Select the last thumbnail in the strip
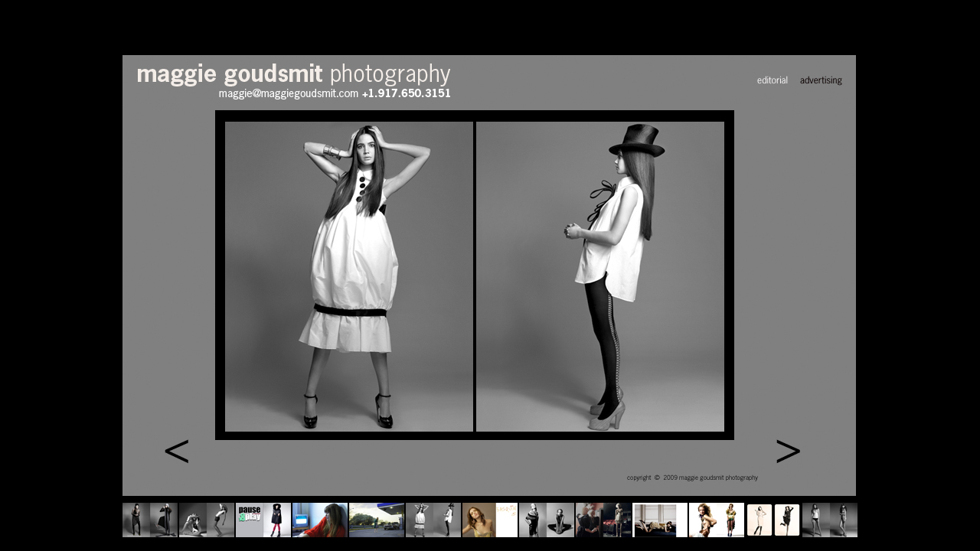Image resolution: width=980 pixels, height=551 pixels. (830, 520)
